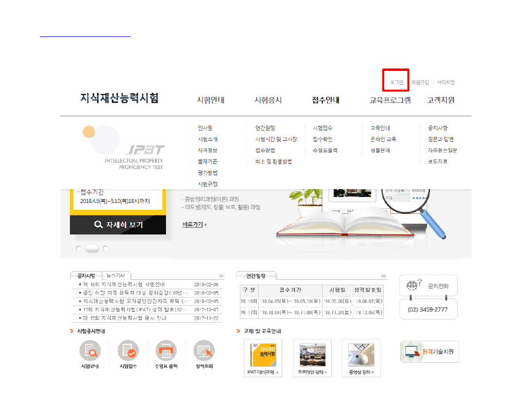Click the more icon beside 뉴스기사 tab
532x399 pixels.
221,276
